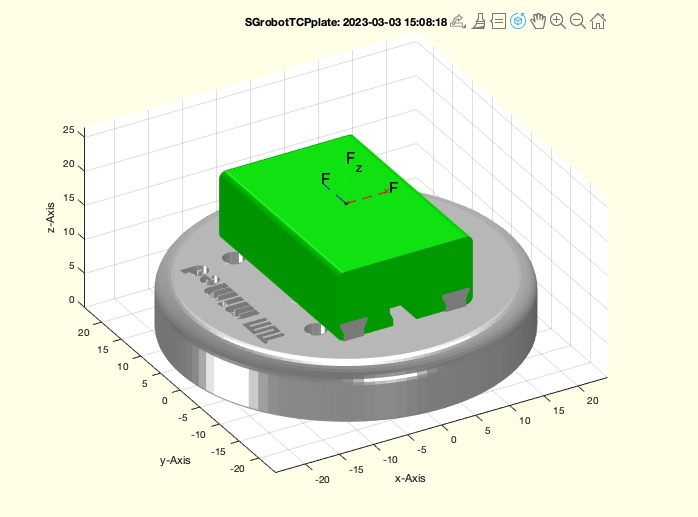Click the z-axis tick label 25
This screenshot has width=698, height=517.
(68, 131)
